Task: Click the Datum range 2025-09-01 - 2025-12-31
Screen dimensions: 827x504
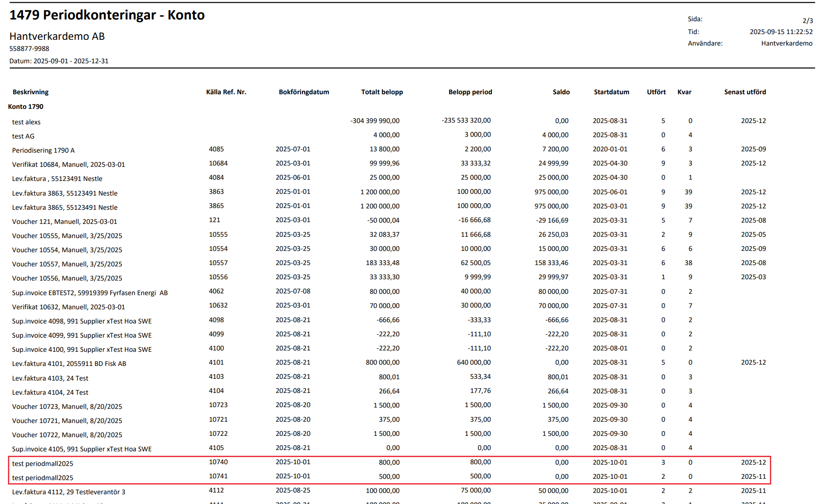Action: [59, 61]
